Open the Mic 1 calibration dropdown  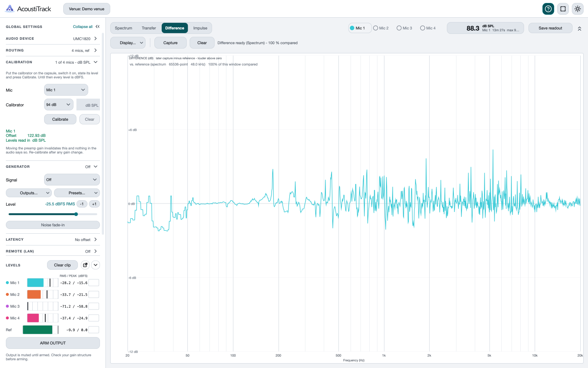[x=66, y=90]
